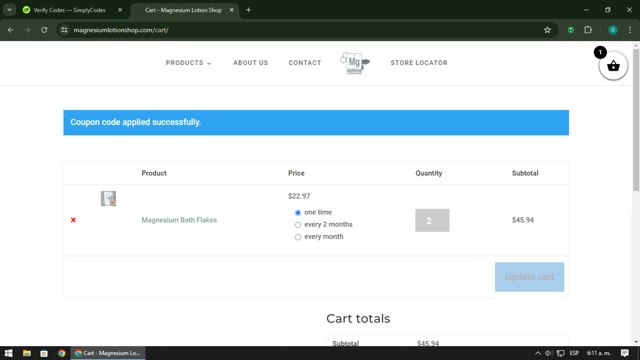640x360 pixels.
Task: Remove Magnesium Bath Flakes with red X
Action: tap(73, 220)
